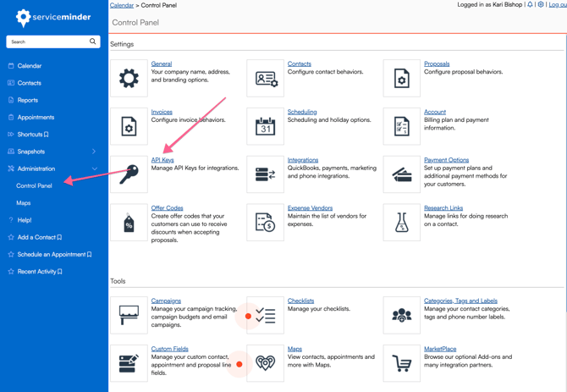Click the Scheduling calendar 31 icon
The width and height of the screenshot is (567, 392).
(x=266, y=126)
